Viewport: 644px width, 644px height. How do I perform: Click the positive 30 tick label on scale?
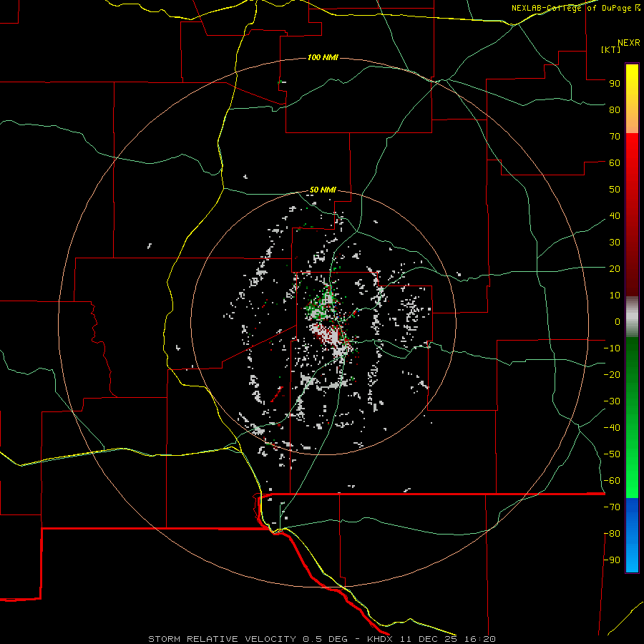[x=615, y=243]
